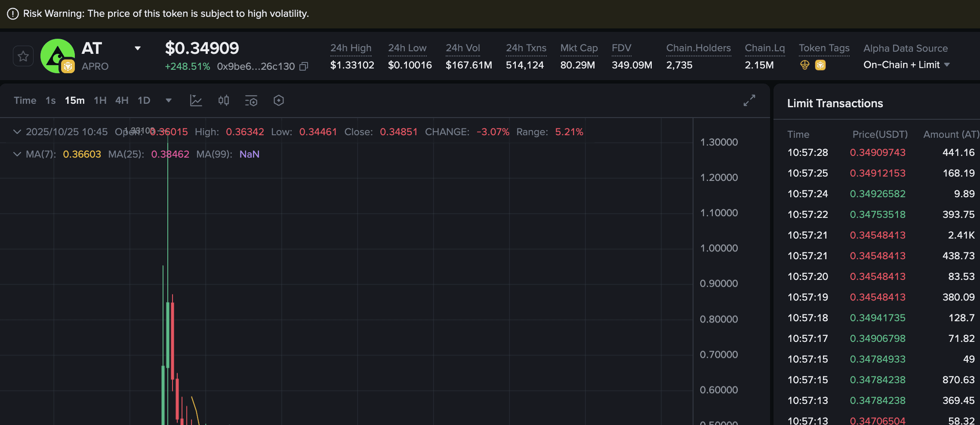
Task: Click the yellow Binance Alpha token tag icon
Action: 805,65
